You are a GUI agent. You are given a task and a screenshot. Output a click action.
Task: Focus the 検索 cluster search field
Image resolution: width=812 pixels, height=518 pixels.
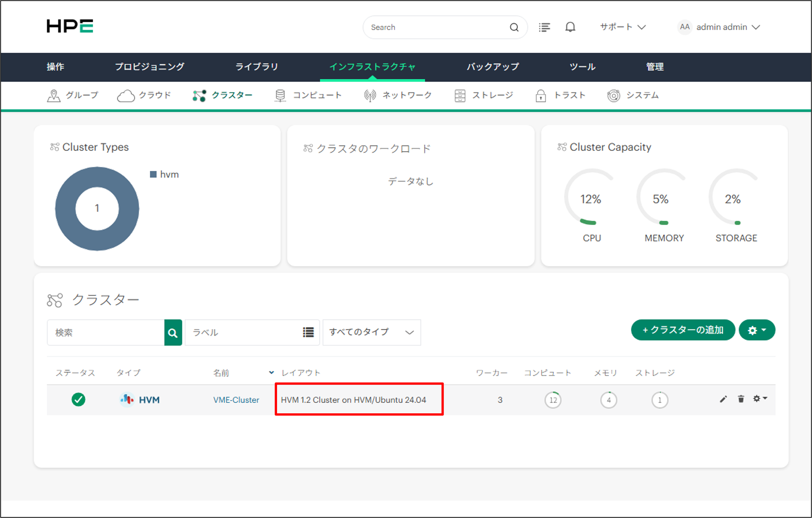point(106,332)
